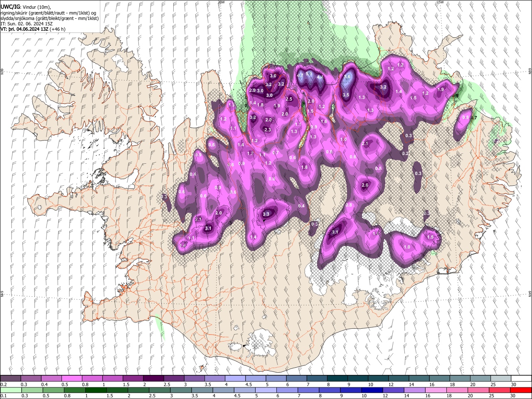Click the '2.3' value on the map

268,130
